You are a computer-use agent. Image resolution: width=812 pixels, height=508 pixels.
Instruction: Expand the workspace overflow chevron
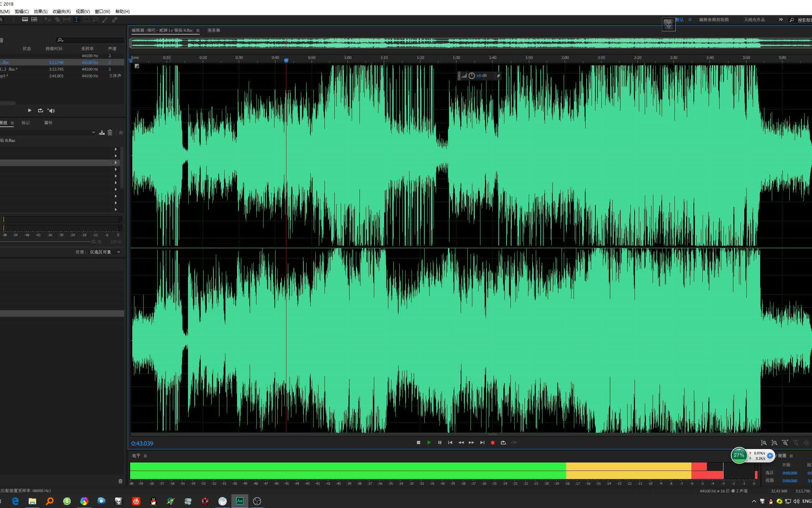pos(781,20)
